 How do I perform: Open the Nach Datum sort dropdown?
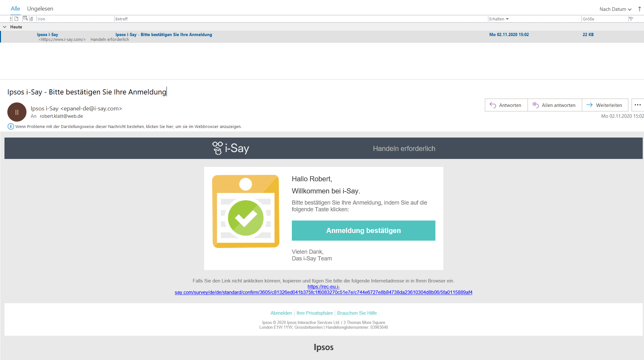615,9
